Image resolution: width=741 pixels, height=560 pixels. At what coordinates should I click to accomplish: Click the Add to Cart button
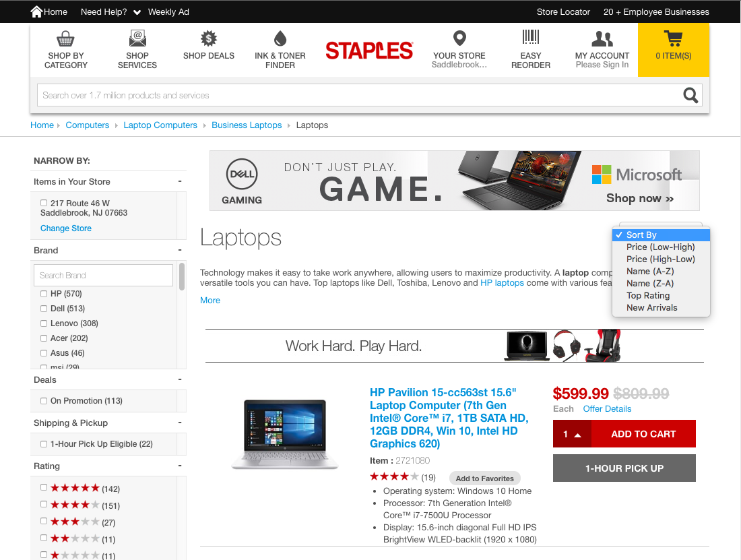(643, 434)
